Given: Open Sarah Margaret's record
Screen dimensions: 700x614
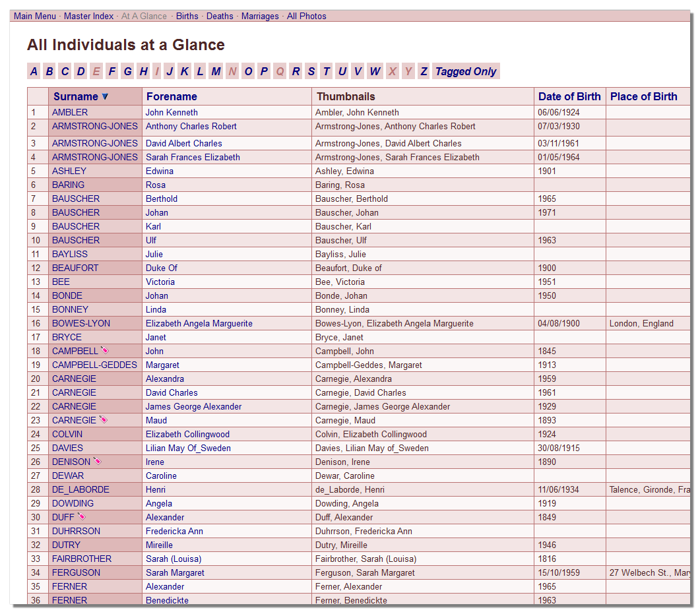Looking at the screenshot, I should (x=175, y=572).
